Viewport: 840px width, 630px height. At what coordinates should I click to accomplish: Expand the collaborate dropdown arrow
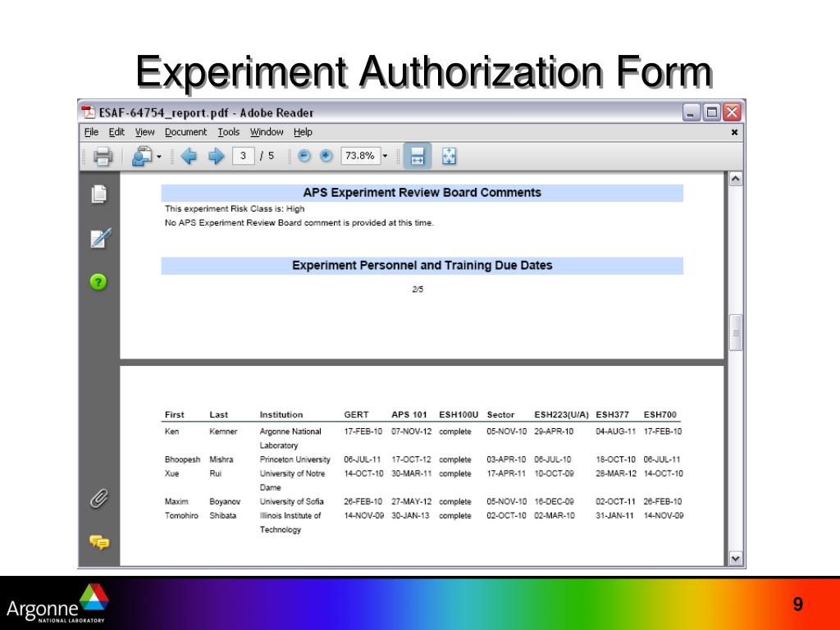coord(158,157)
